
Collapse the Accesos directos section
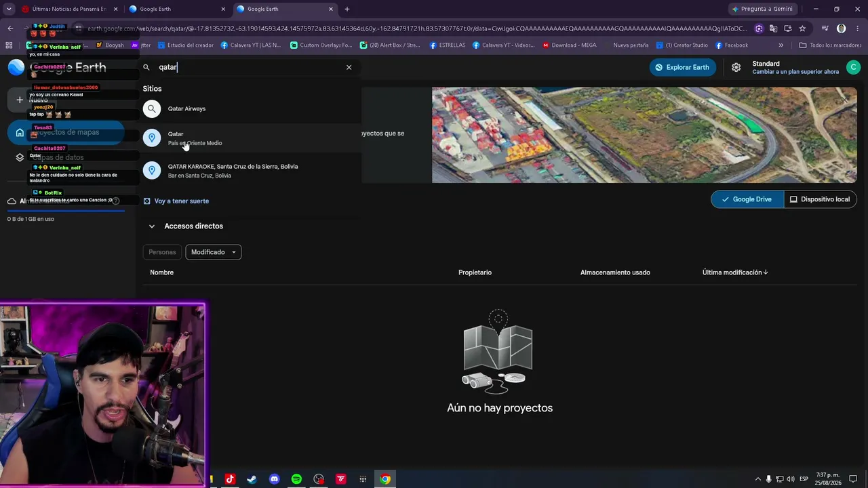tap(152, 226)
